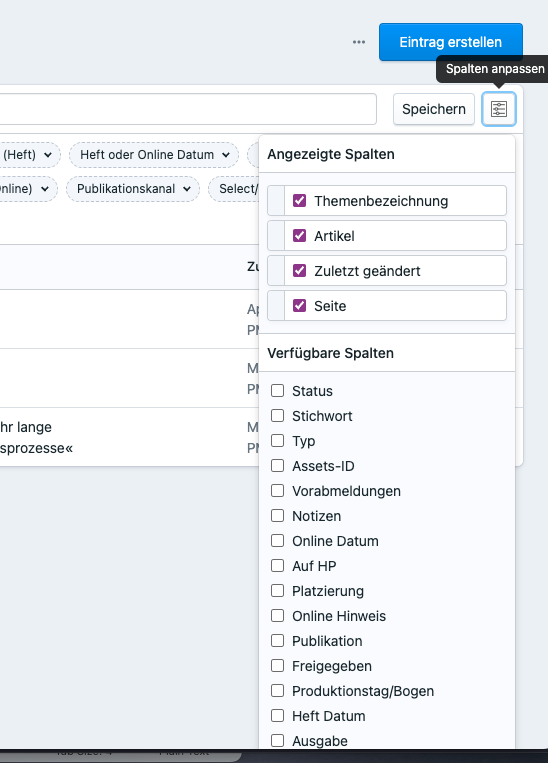
Task: Open the (Heft) filter dropdown
Action: tap(29, 155)
